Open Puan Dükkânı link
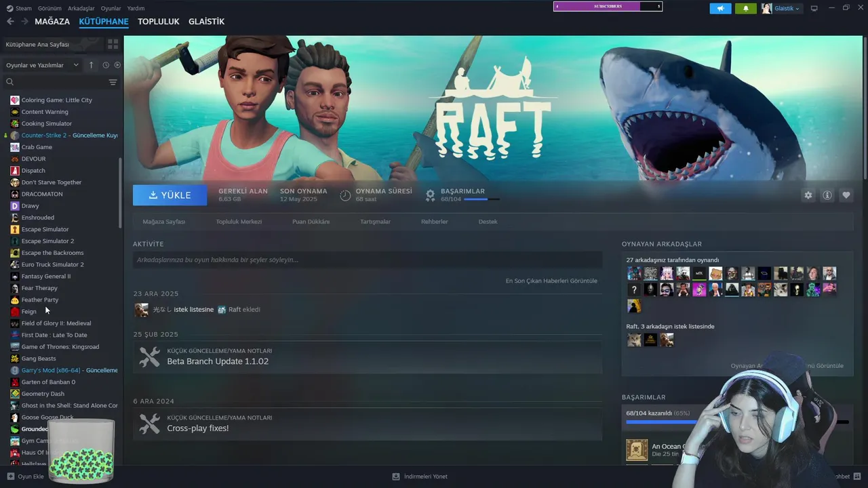The image size is (868, 488). pyautogui.click(x=311, y=222)
